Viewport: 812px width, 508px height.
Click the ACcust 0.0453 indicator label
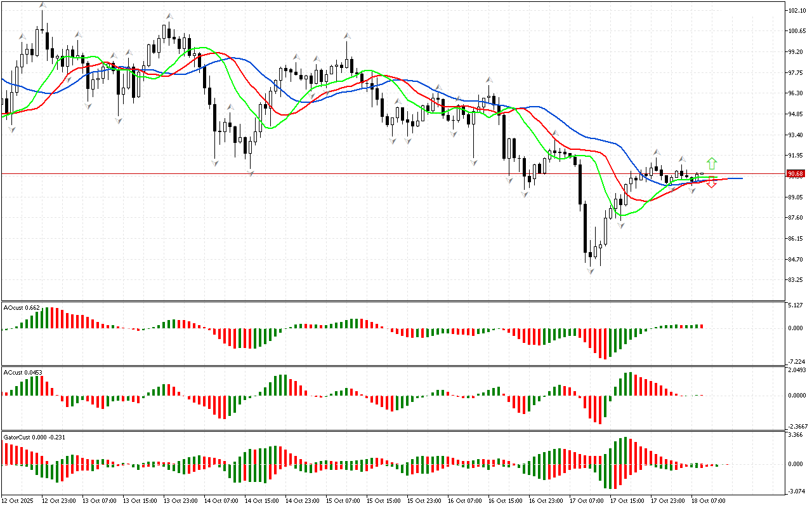(23, 372)
